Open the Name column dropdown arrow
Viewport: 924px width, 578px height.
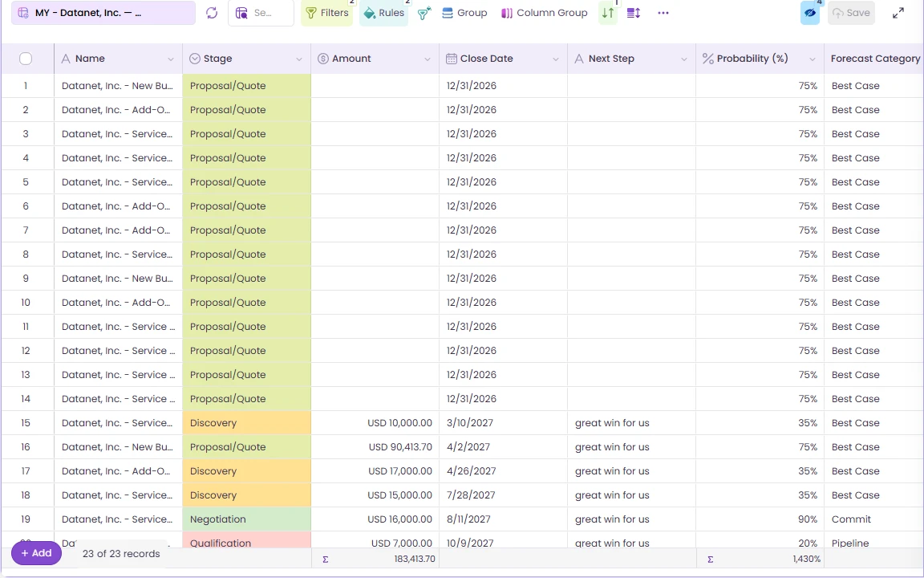click(170, 59)
